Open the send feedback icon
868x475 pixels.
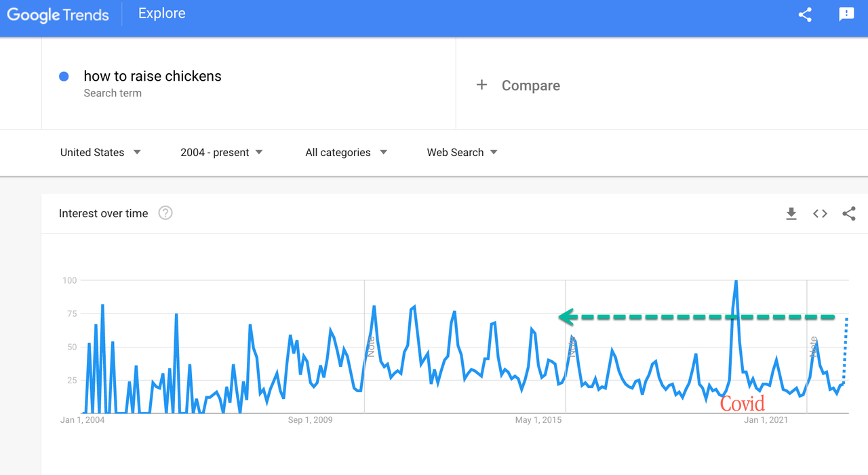tap(846, 14)
